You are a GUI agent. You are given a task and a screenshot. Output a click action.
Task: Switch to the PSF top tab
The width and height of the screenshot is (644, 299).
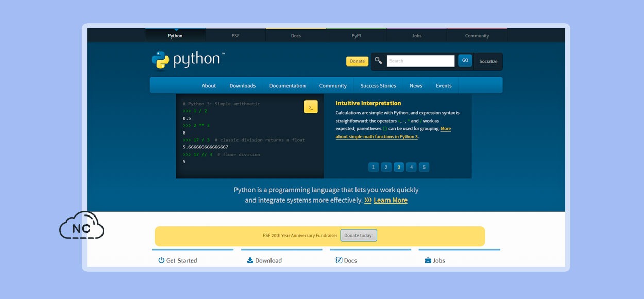point(235,36)
